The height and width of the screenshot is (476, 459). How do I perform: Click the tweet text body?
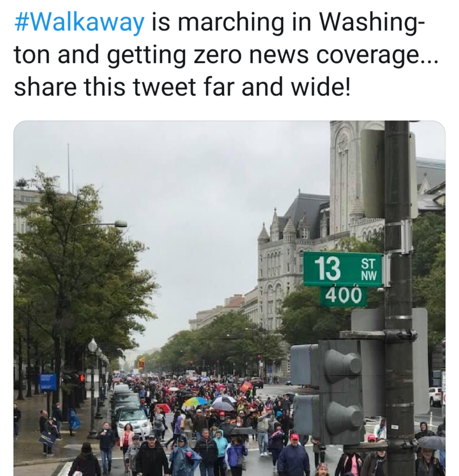[226, 54]
